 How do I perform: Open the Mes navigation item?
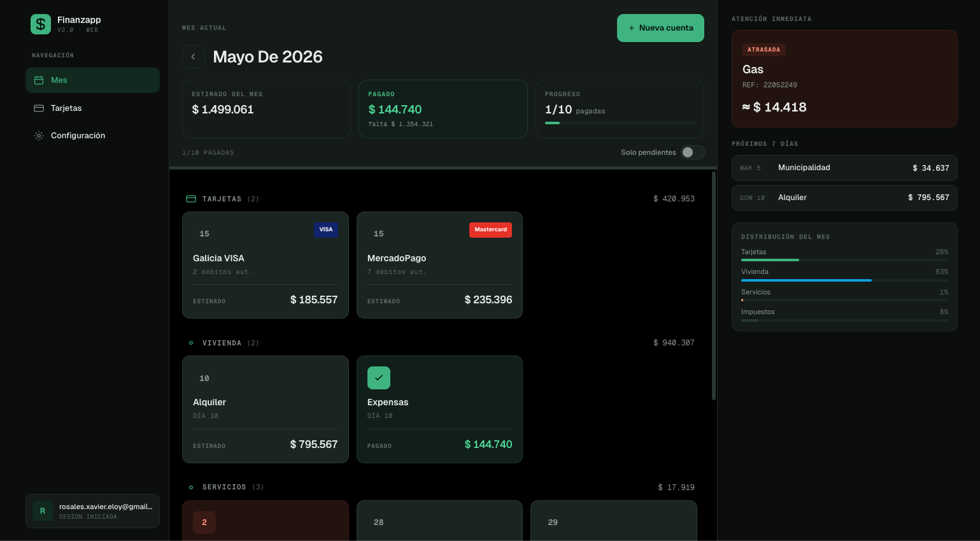click(x=92, y=80)
